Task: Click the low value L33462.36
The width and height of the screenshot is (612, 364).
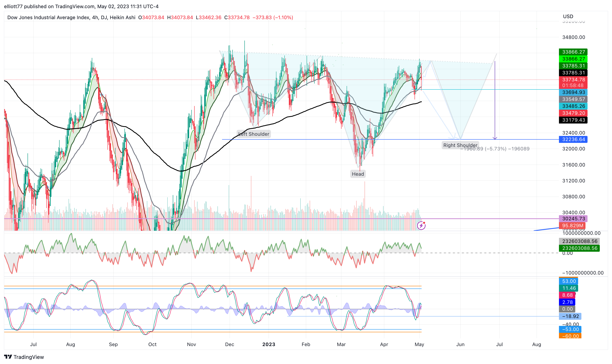Action: point(208,17)
